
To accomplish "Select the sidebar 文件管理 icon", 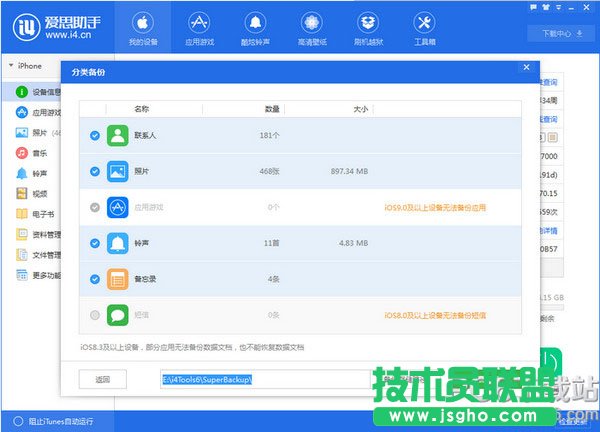I will pos(22,254).
